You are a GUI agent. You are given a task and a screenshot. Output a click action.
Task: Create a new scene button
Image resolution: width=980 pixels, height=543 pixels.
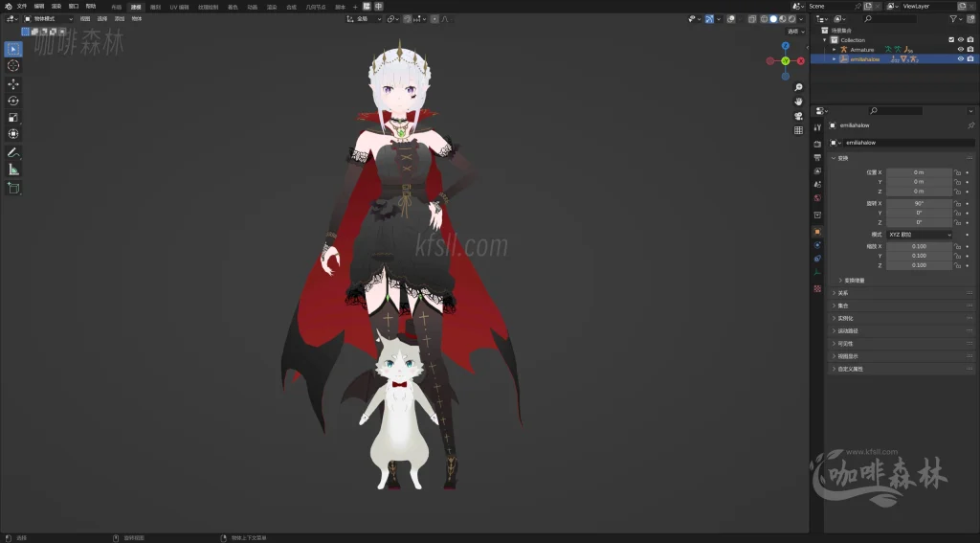pos(868,7)
